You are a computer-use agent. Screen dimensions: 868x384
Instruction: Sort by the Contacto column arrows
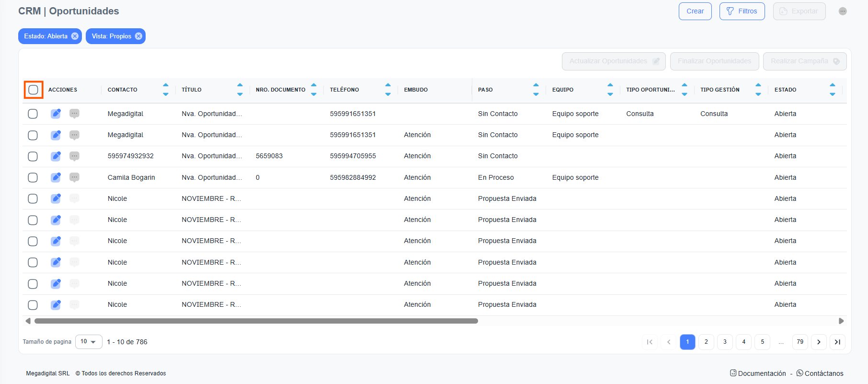(166, 90)
